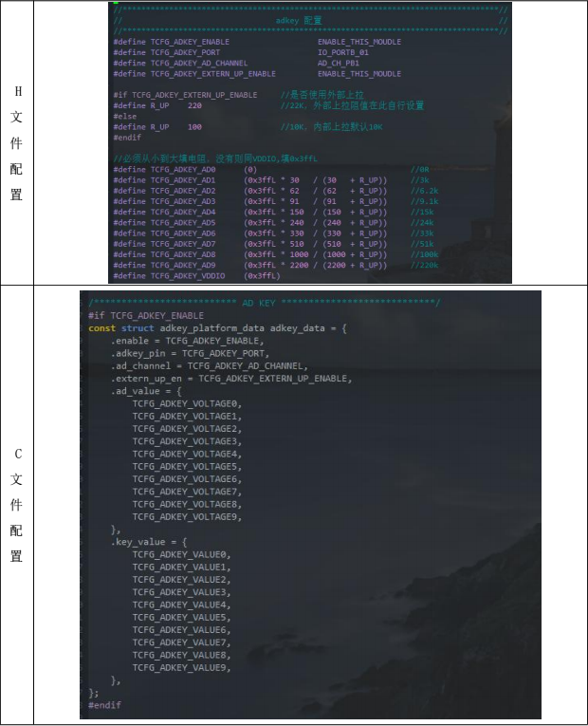
Task: Click 'TCFG_ADKEY_VOLTAGE5,'
Action: [187, 466]
